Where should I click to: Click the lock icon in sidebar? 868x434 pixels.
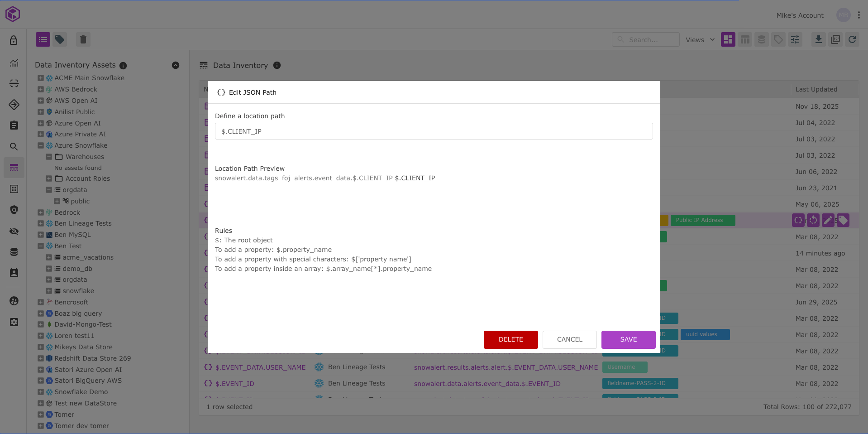(14, 40)
